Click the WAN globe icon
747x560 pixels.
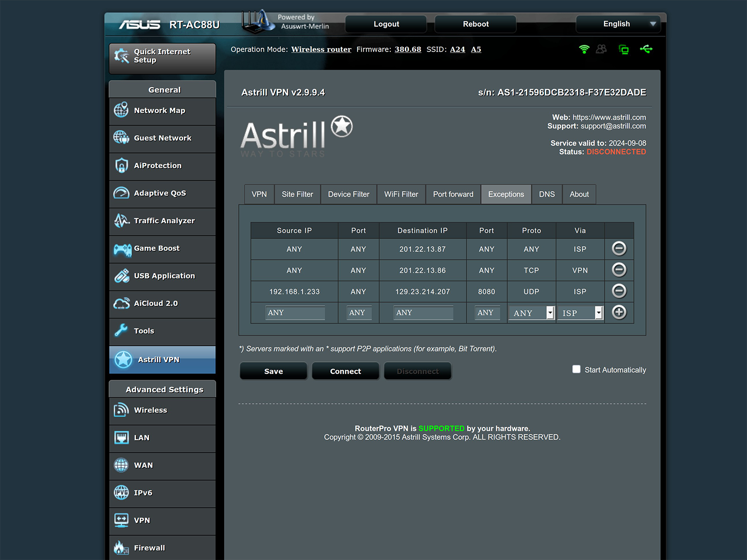click(x=121, y=465)
